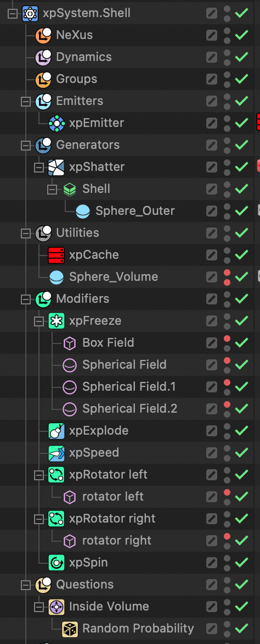This screenshot has width=260, height=644.
Task: Disable xpSpin via its green checkmark
Action: (241, 562)
